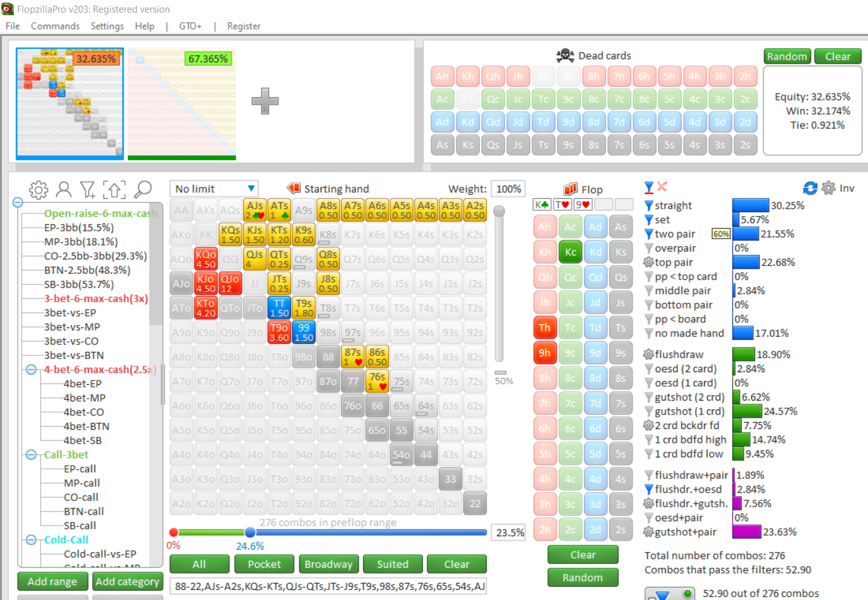This screenshot has height=600, width=868.
Task: Click the plus icon to add a player range
Action: coord(265,101)
